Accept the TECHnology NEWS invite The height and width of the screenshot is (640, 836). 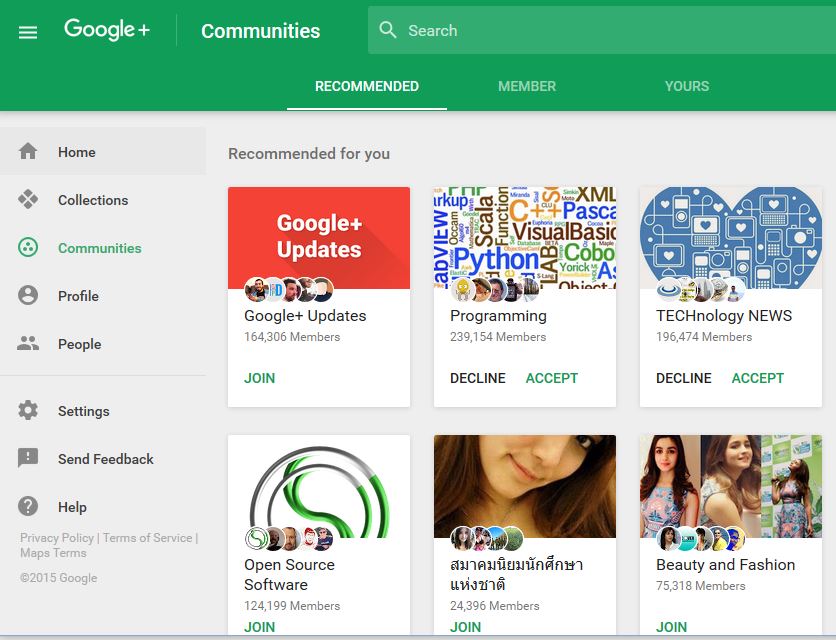(758, 378)
